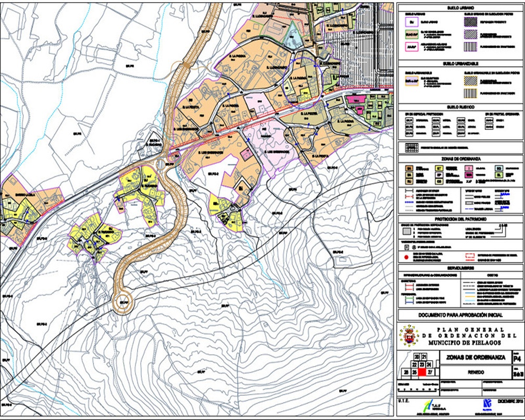Click the red dot symbol in legend

406,257
